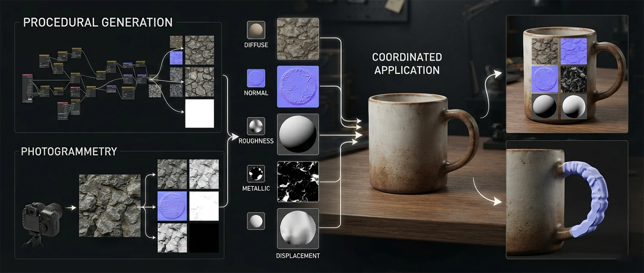Image resolution: width=644 pixels, height=273 pixels.
Task: Select the white map photogrammetry tile
Action: (x=204, y=206)
